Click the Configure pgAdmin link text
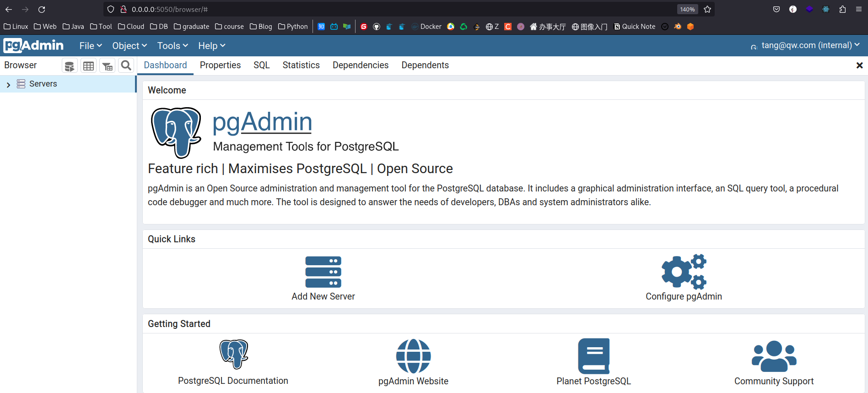 (684, 296)
